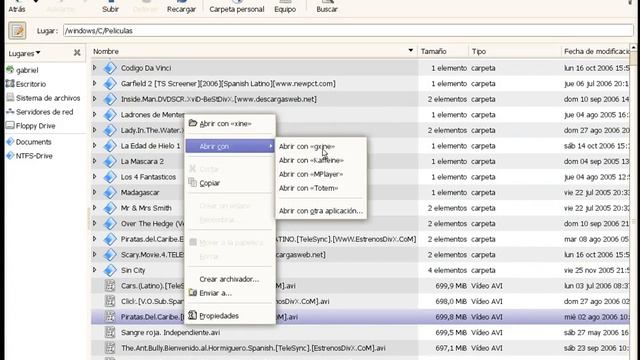This screenshot has width=640, height=360.
Task: Choose Crear archivador in context menu
Action: tap(230, 279)
